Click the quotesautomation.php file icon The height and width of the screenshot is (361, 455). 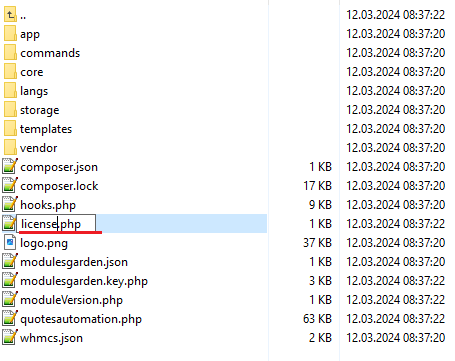[10, 318]
